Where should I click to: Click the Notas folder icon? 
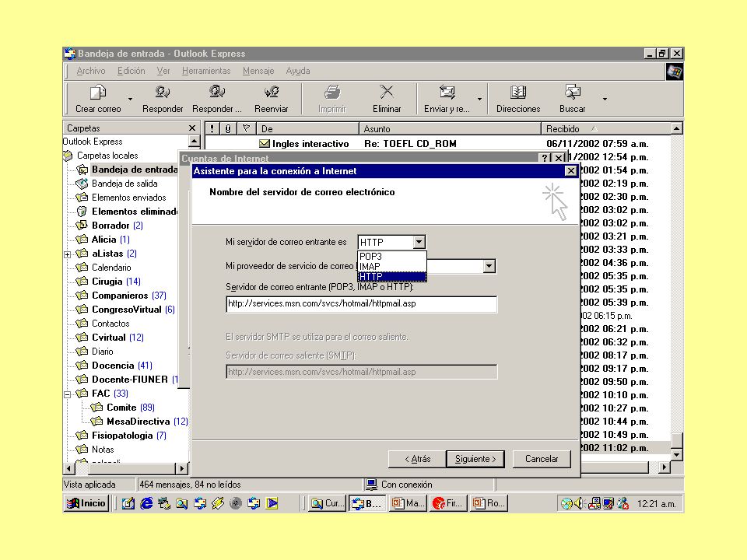click(x=82, y=449)
